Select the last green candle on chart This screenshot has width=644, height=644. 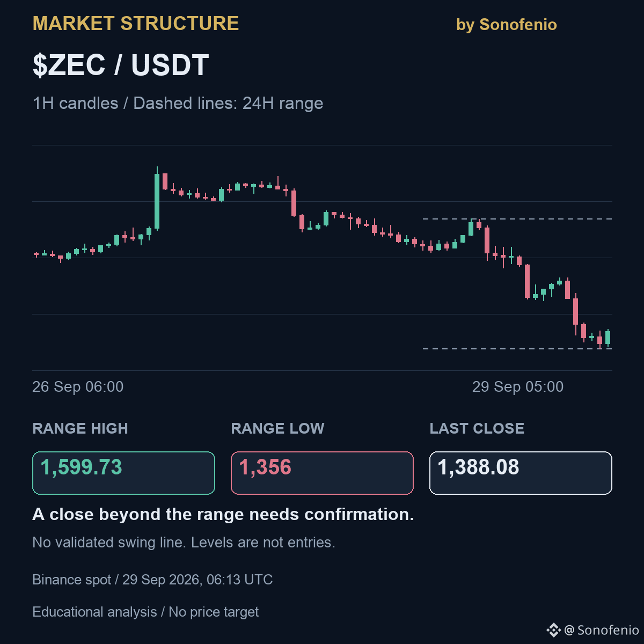[x=608, y=338]
